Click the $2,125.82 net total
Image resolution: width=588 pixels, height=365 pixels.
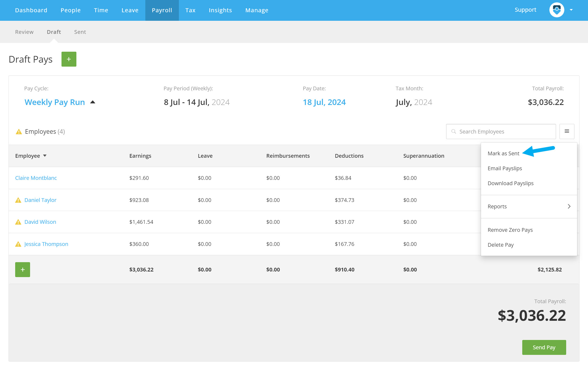tap(550, 270)
